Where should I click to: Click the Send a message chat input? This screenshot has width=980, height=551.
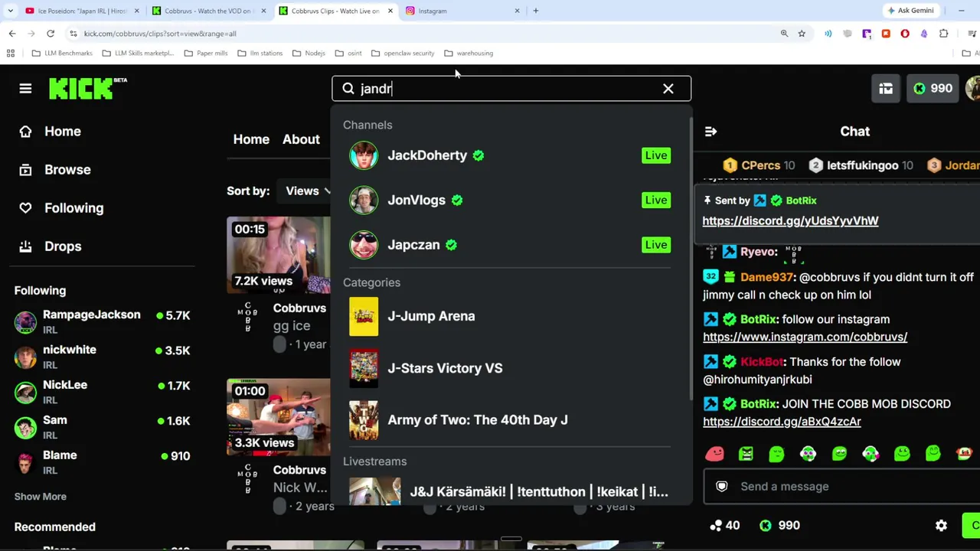click(x=842, y=487)
